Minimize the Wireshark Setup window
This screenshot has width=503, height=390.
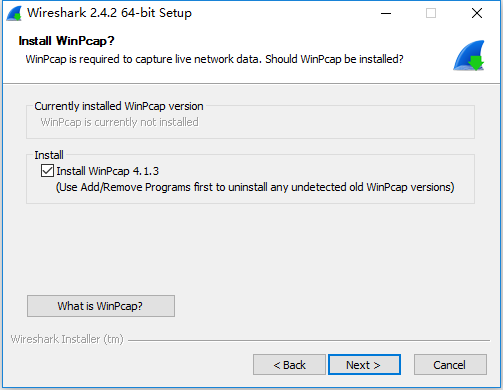pos(386,13)
